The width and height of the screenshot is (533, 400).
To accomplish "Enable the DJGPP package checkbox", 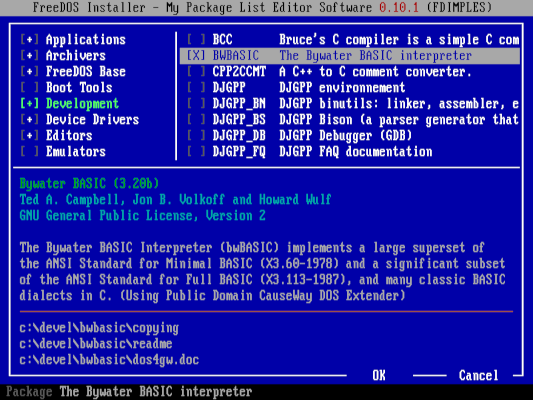I will click(196, 87).
